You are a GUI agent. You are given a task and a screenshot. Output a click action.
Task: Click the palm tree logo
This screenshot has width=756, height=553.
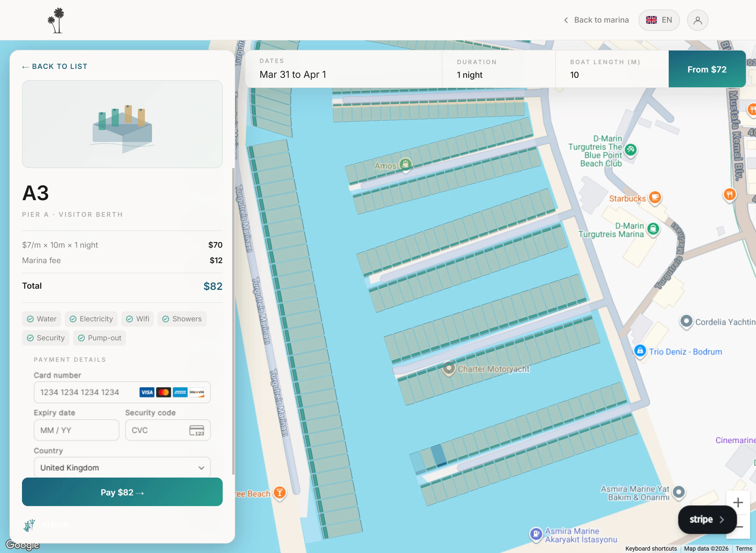tap(56, 20)
